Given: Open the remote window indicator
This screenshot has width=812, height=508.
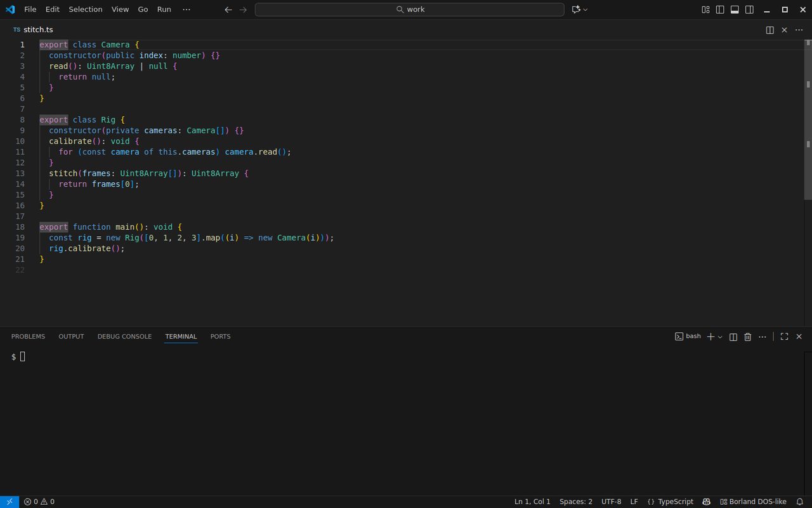Looking at the screenshot, I should (x=10, y=502).
